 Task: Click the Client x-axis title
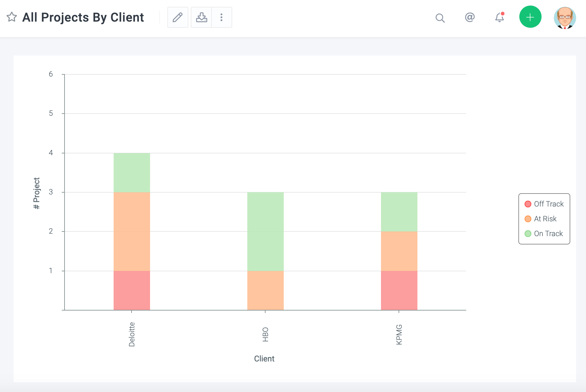coord(264,359)
